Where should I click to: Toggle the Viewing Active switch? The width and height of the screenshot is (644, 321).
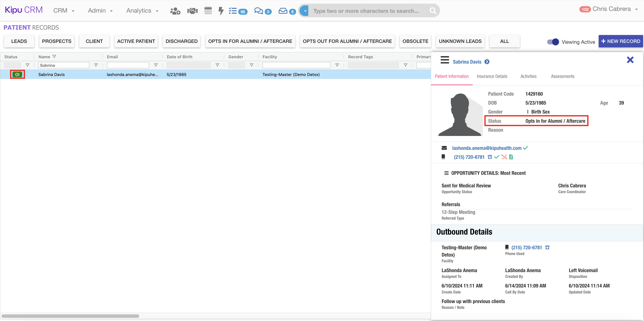point(553,42)
